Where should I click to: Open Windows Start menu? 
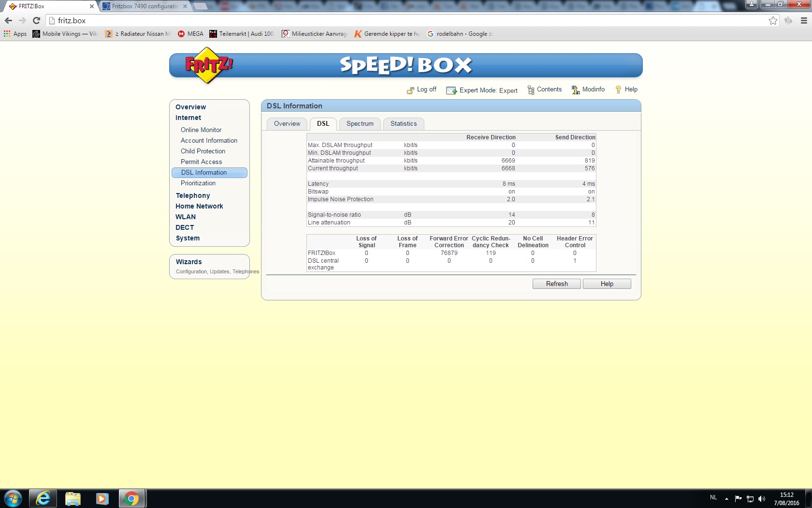13,498
